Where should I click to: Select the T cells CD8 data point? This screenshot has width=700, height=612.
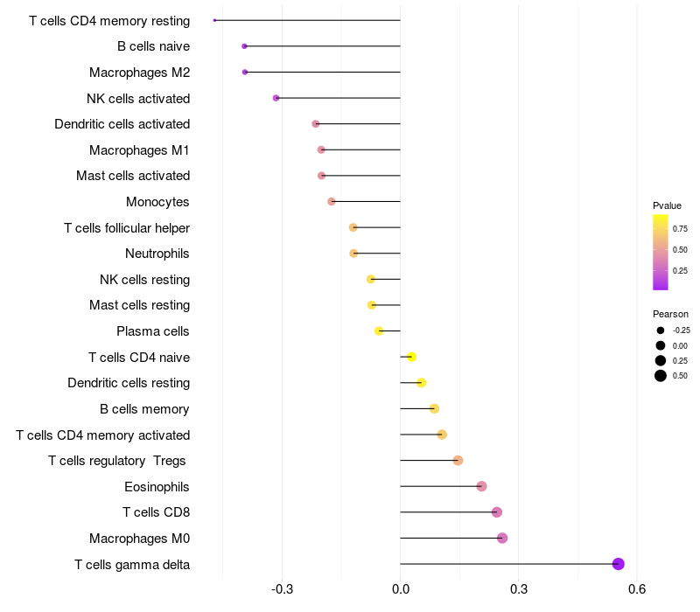(x=497, y=512)
